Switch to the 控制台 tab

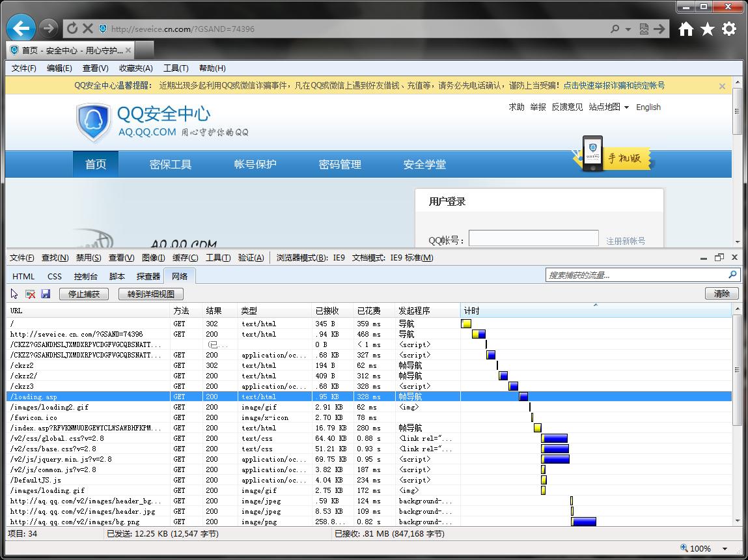coord(85,276)
